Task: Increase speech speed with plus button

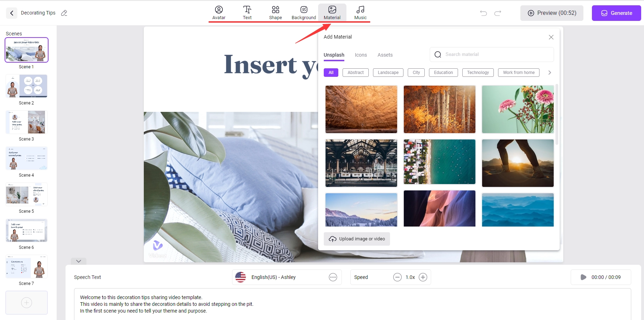Action: (423, 277)
